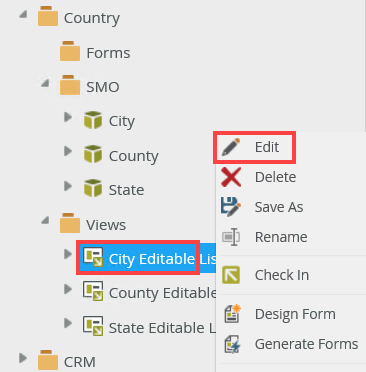This screenshot has width=366, height=372.
Task: Click the pencil icon next to Edit
Action: pos(231,147)
